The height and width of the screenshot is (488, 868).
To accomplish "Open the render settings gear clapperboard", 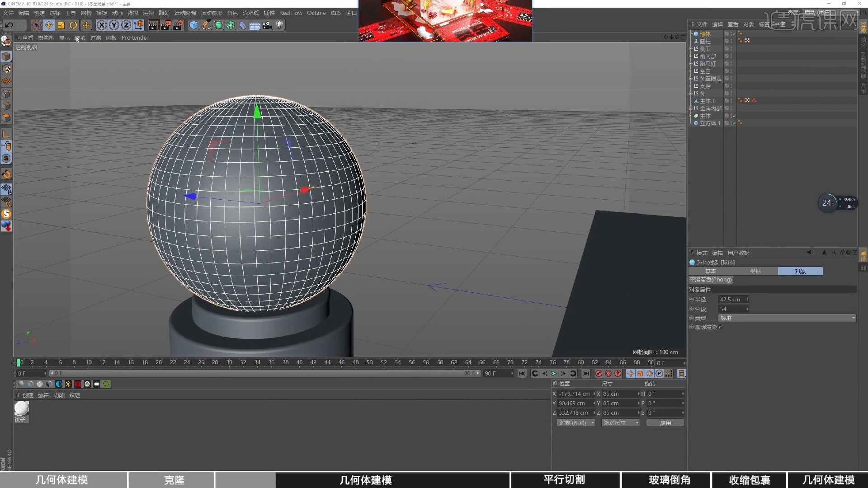I will (x=179, y=25).
